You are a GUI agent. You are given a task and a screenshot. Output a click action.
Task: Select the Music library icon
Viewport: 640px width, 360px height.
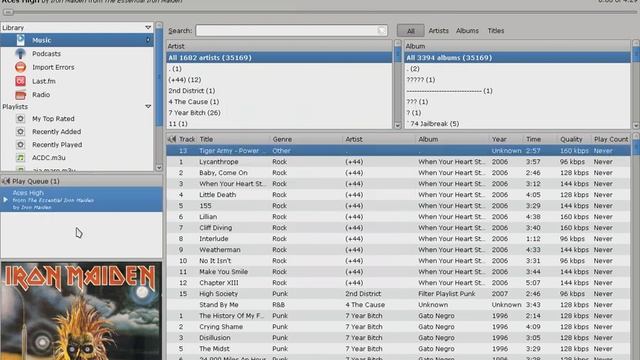[20, 40]
